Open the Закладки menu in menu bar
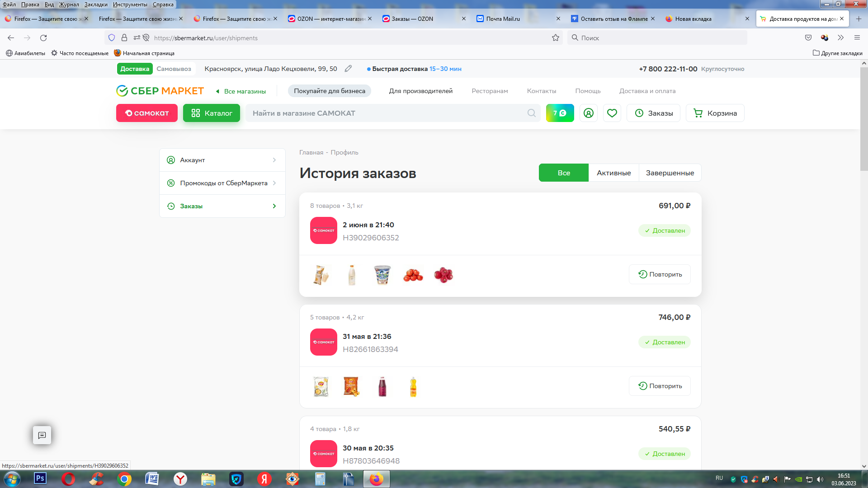 coord(96,4)
